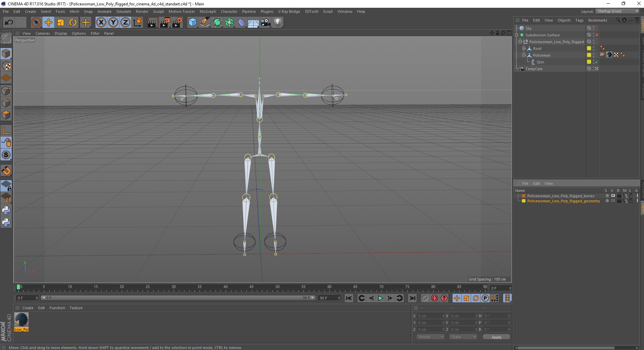644x350 pixels.
Task: Open the World coordinate dropdown
Action: 431,337
